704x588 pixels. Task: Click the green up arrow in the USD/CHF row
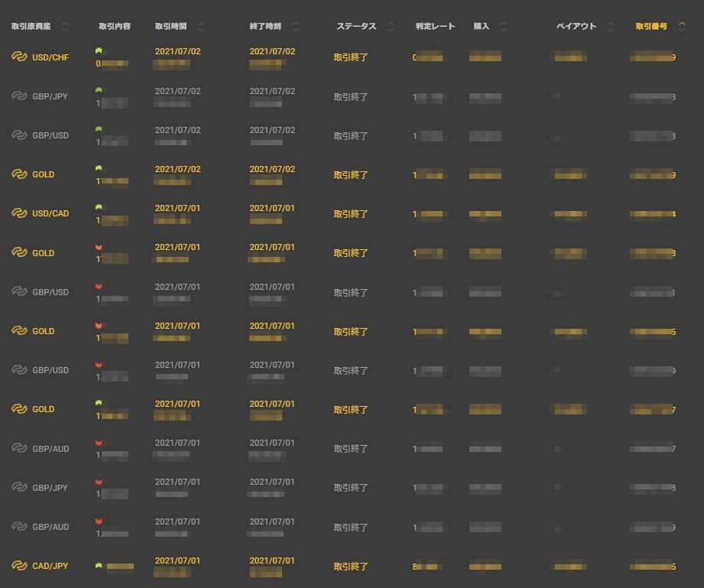click(x=99, y=51)
